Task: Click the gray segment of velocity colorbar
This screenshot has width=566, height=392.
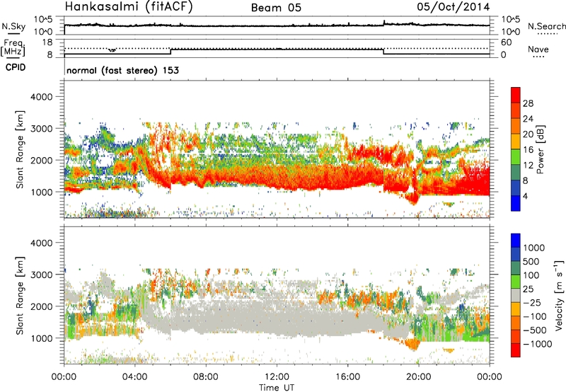Action: pyautogui.click(x=516, y=295)
